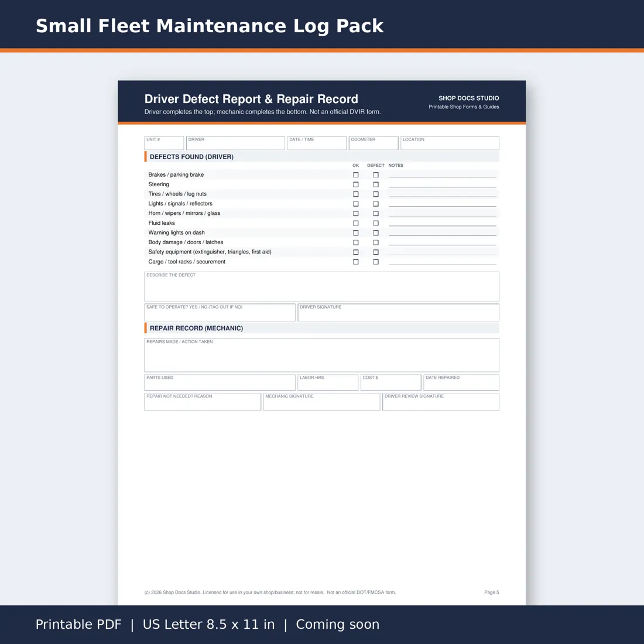Click the 'US Letter 8.5 x 11 in' text

coord(208,624)
